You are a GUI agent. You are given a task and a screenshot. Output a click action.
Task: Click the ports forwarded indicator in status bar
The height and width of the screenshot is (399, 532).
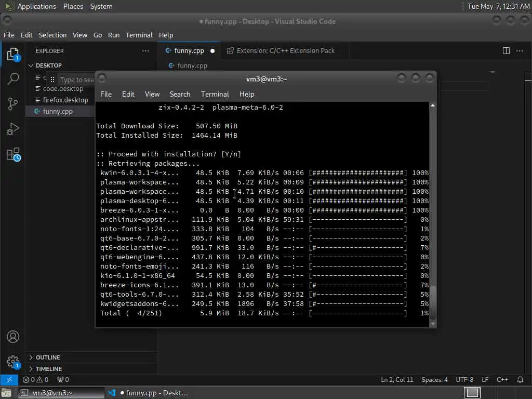63,380
